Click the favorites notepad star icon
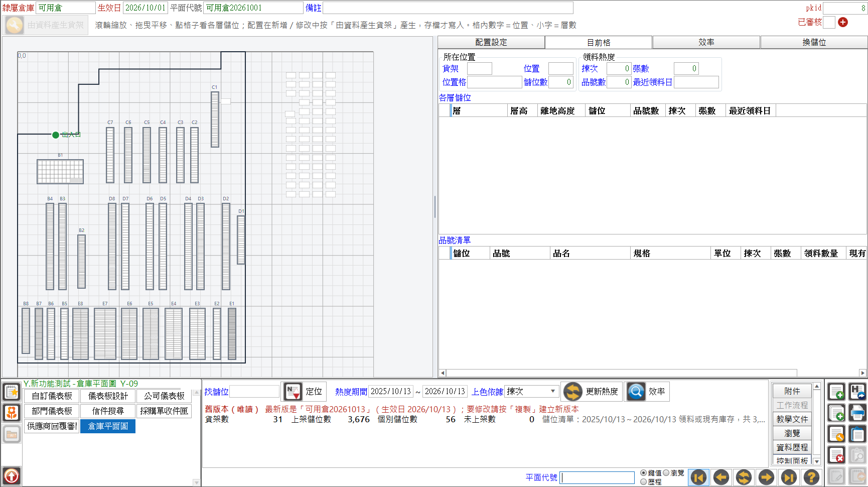 click(12, 392)
